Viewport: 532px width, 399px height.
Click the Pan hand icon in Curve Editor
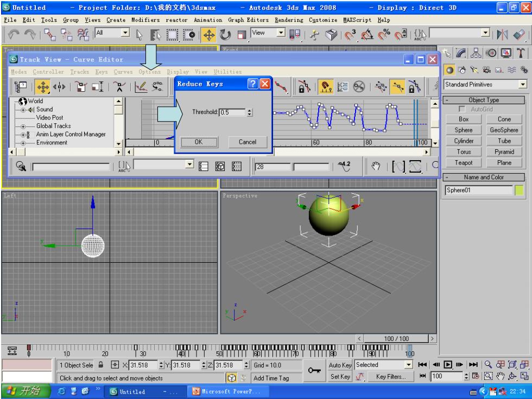(376, 166)
